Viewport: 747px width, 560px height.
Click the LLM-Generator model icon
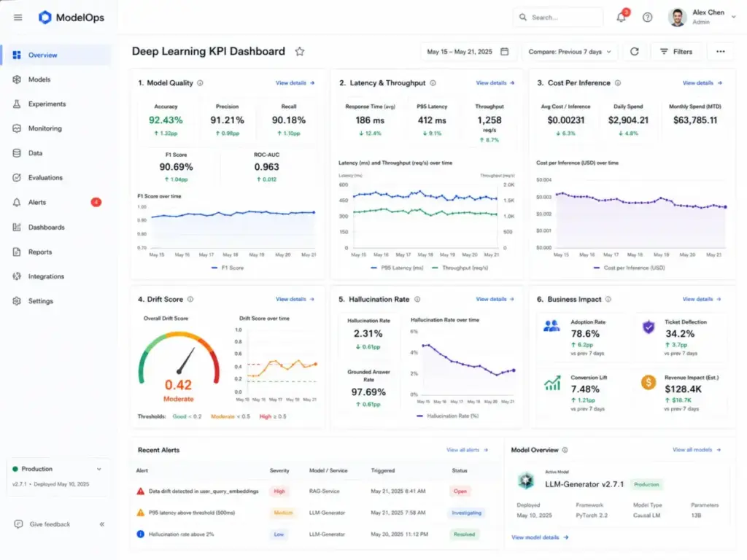(x=526, y=481)
